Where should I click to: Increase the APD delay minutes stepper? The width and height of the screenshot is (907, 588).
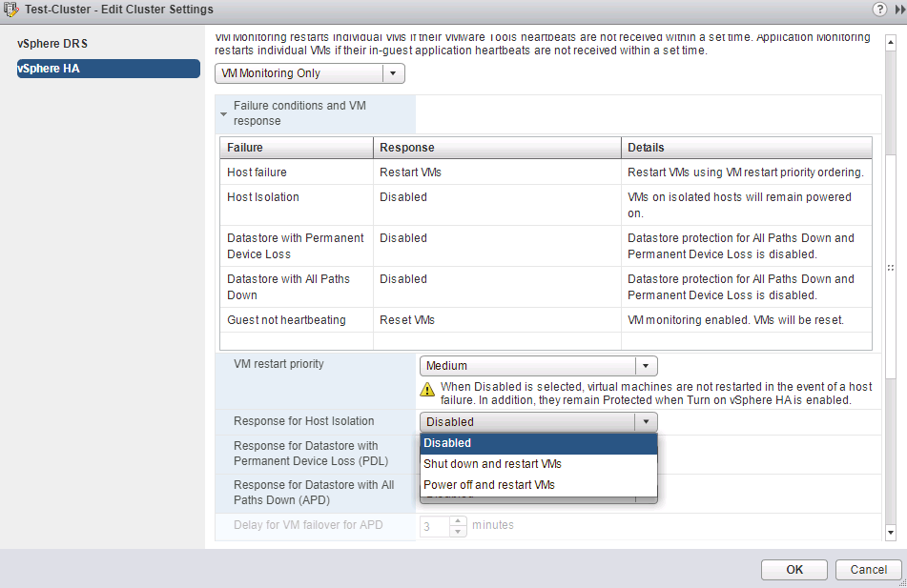pyautogui.click(x=458, y=521)
